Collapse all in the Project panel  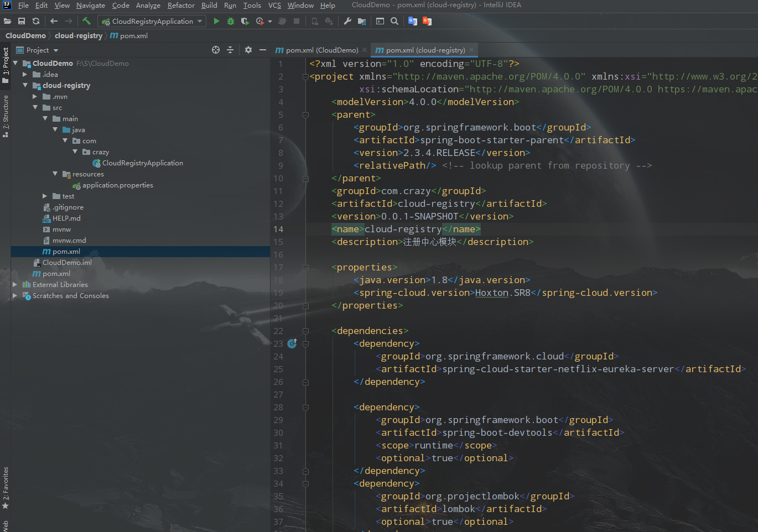tap(230, 50)
